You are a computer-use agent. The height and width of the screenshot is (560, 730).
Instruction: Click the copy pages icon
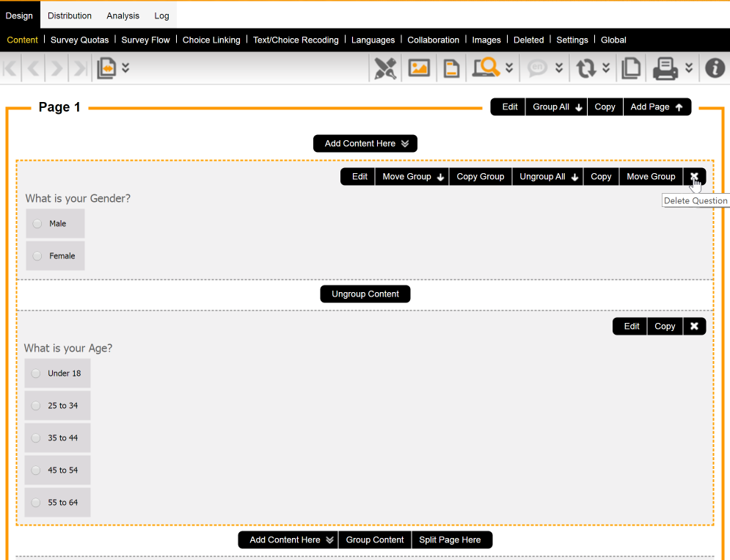pos(630,68)
